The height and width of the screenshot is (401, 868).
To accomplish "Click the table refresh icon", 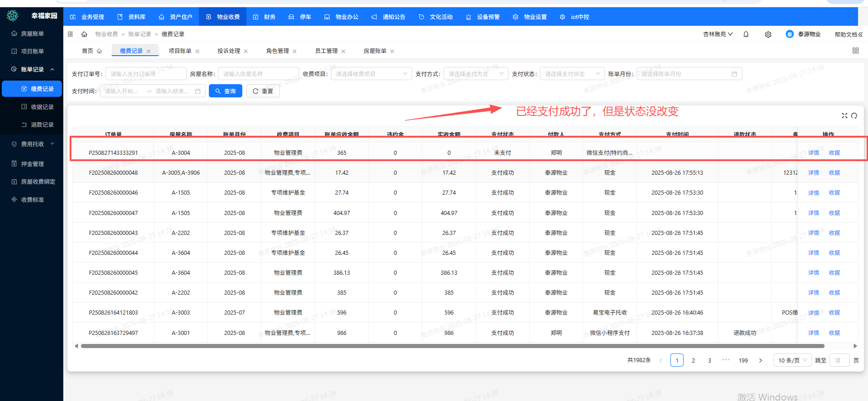I will pos(854,116).
